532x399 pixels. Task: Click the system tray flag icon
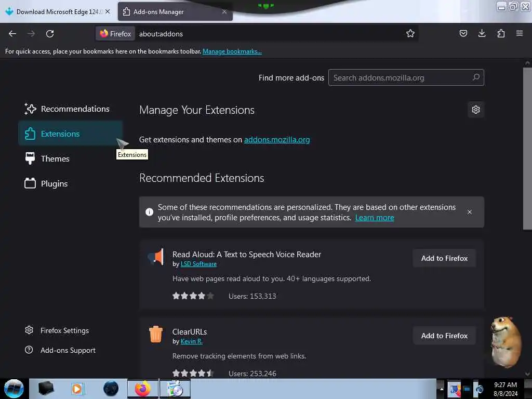click(454, 389)
